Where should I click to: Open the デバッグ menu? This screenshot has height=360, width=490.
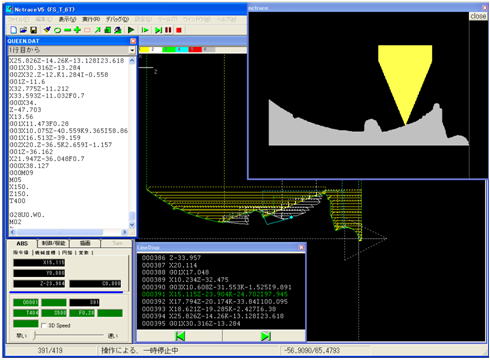117,19
